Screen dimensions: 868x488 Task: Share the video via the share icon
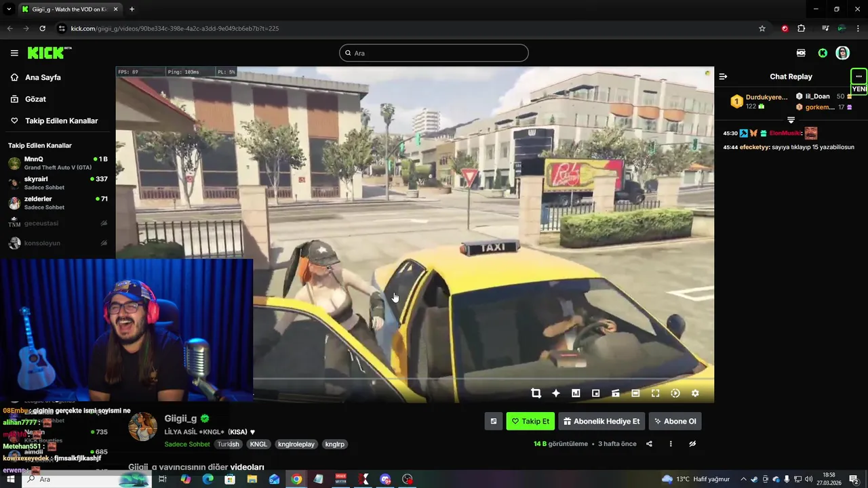click(649, 444)
